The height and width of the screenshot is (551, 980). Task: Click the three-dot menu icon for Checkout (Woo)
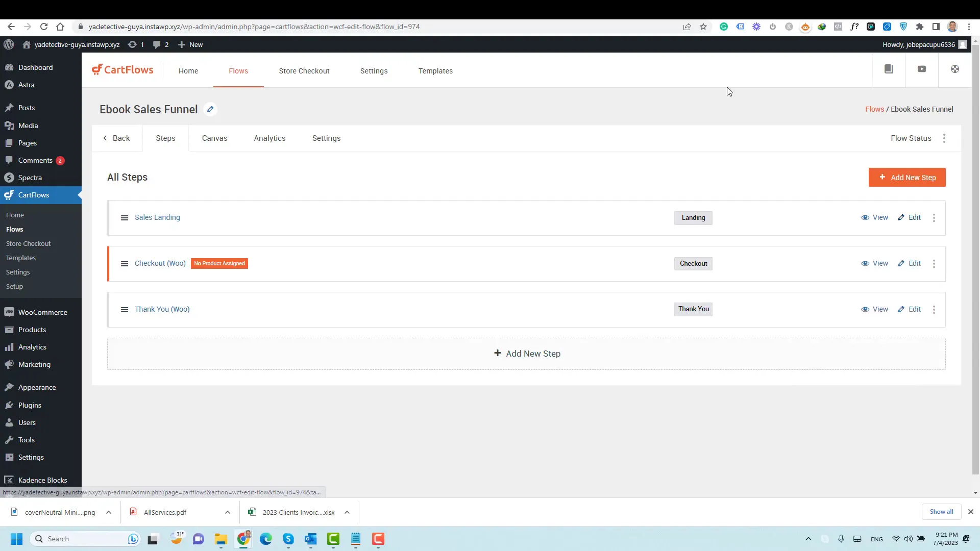[934, 263]
